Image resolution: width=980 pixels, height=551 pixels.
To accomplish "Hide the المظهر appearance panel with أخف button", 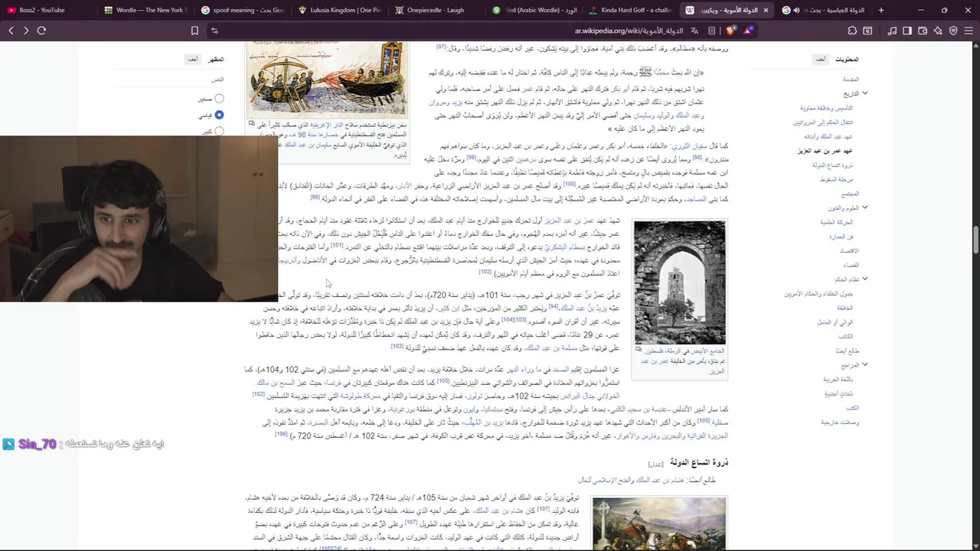I will point(193,59).
